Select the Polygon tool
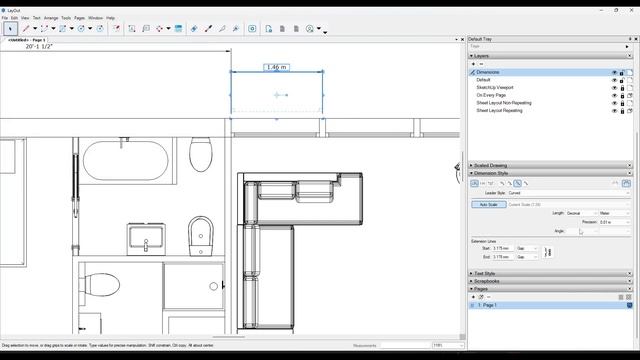 point(100,29)
